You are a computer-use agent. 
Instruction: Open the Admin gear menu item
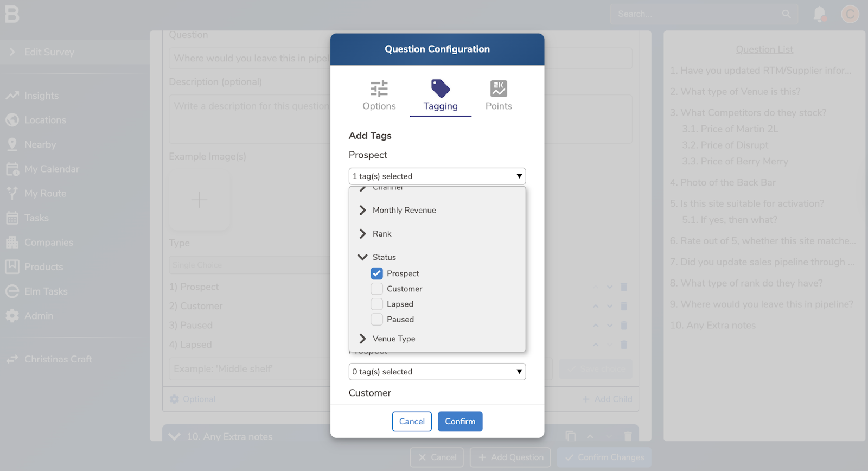[x=39, y=316]
